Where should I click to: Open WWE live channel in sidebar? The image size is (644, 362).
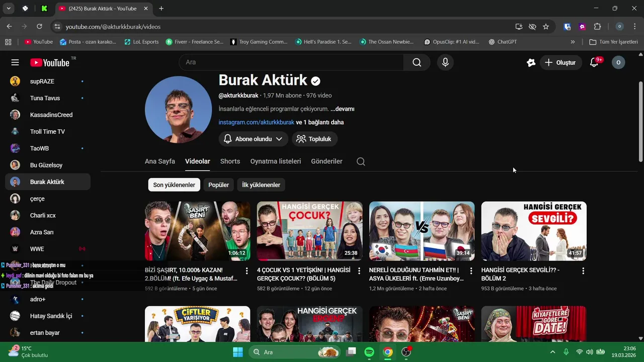48,249
